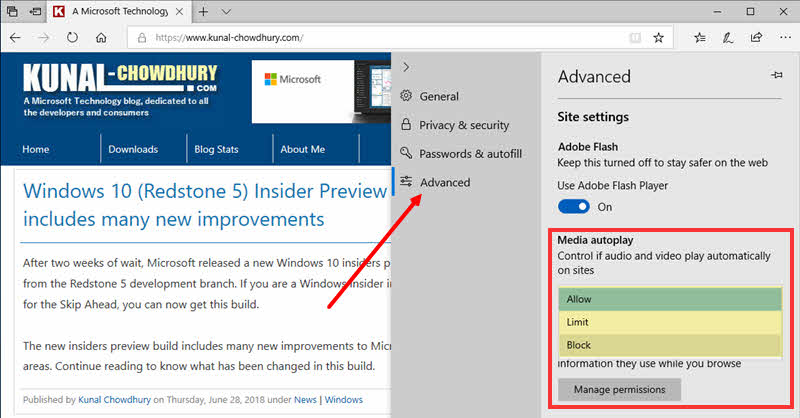Refresh the current page
The image size is (800, 418).
pos(72,38)
